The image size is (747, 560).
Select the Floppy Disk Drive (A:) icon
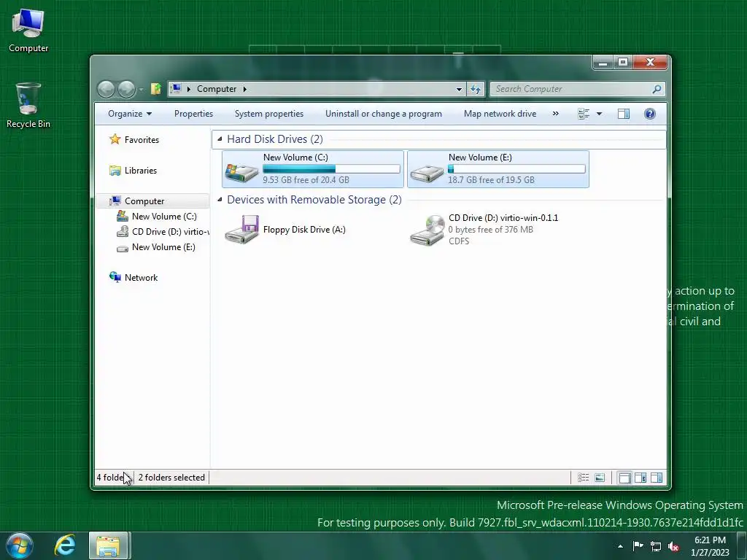tap(242, 230)
